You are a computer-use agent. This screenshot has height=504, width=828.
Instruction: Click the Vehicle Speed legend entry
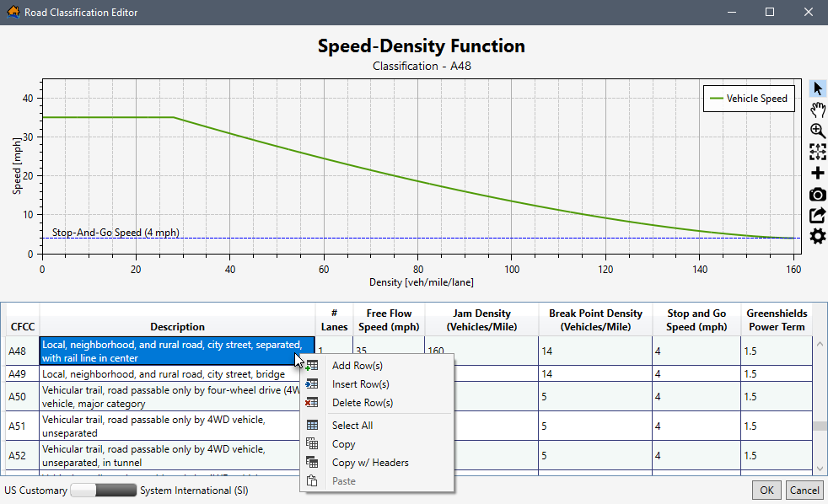[749, 98]
